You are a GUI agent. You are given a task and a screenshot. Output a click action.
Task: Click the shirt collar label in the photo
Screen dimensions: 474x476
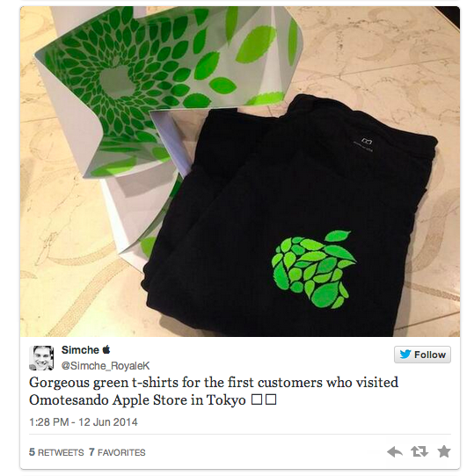(x=366, y=143)
